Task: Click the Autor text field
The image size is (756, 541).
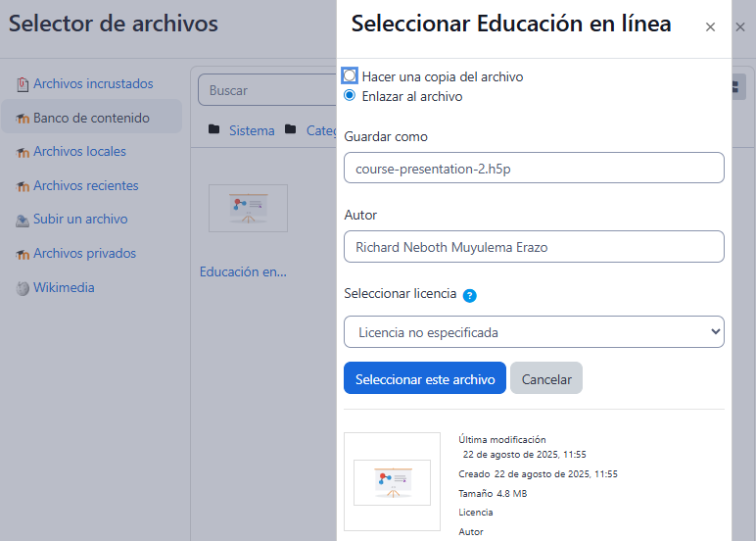Action: coord(534,247)
